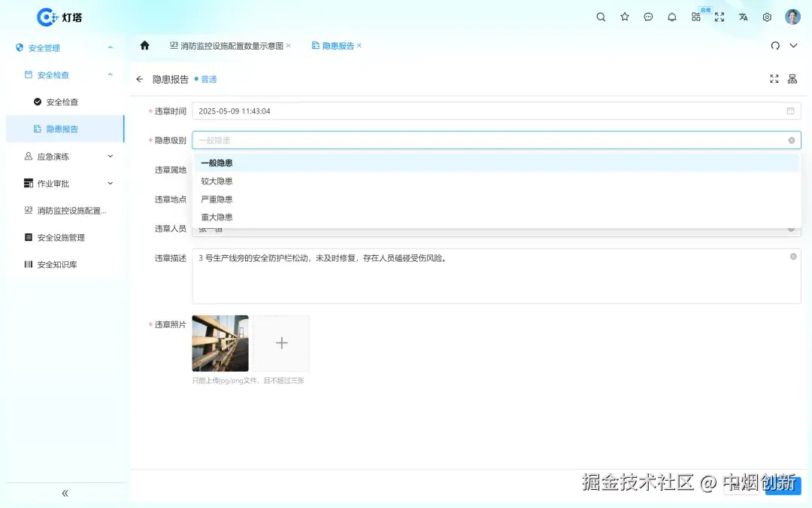This screenshot has height=508, width=812.
Task: Collapse the 安全管理 sidebar section
Action: tap(111, 47)
